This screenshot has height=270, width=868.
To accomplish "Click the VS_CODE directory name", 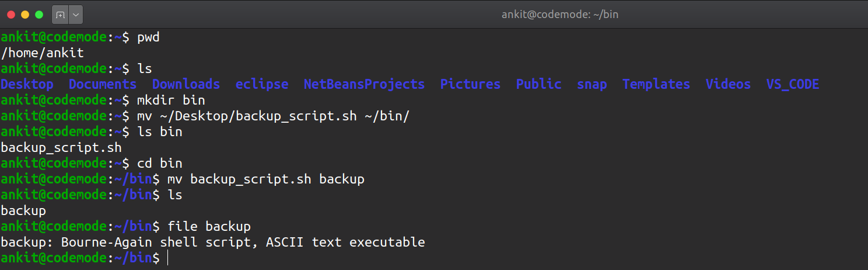I will click(x=793, y=84).
